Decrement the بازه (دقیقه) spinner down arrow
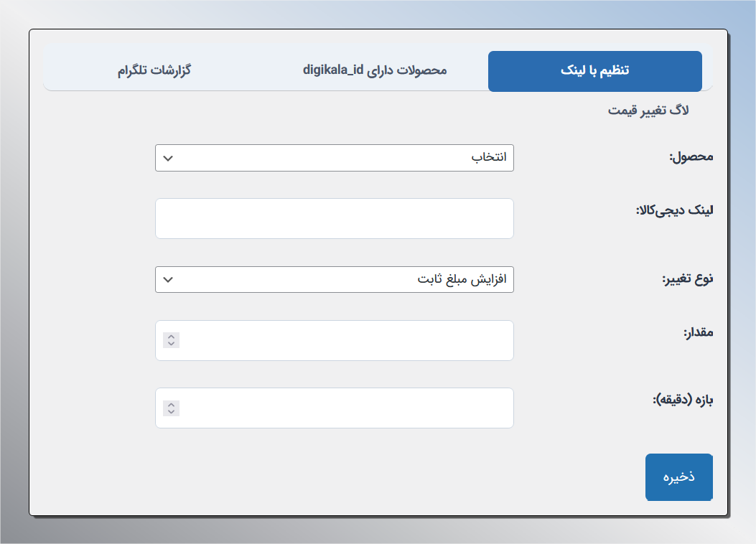The height and width of the screenshot is (544, 756). [171, 411]
